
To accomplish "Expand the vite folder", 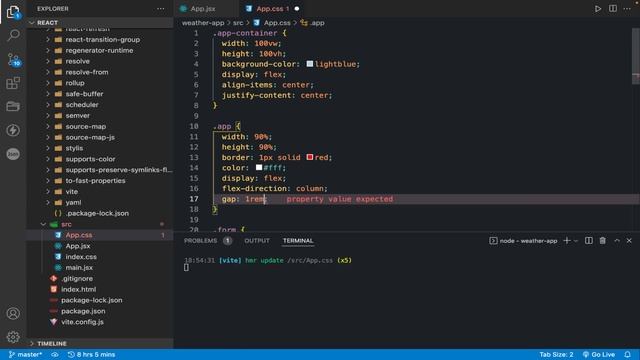I will [48, 191].
